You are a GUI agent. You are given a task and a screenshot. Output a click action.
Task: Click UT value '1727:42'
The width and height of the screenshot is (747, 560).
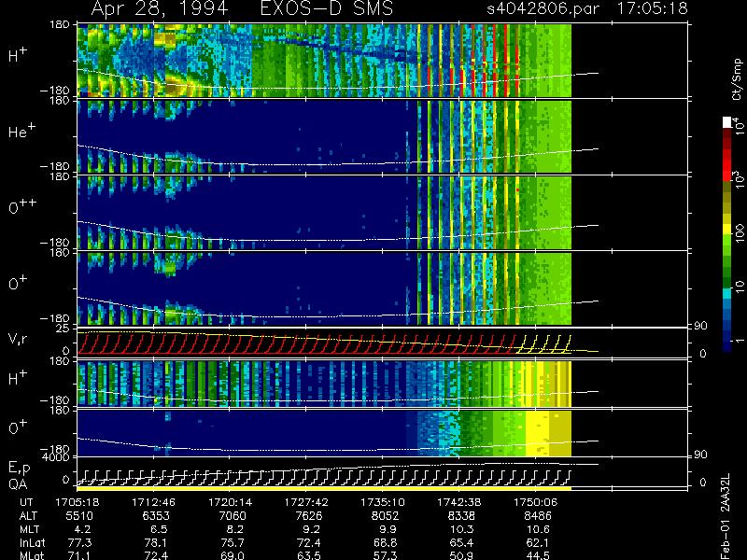306,502
